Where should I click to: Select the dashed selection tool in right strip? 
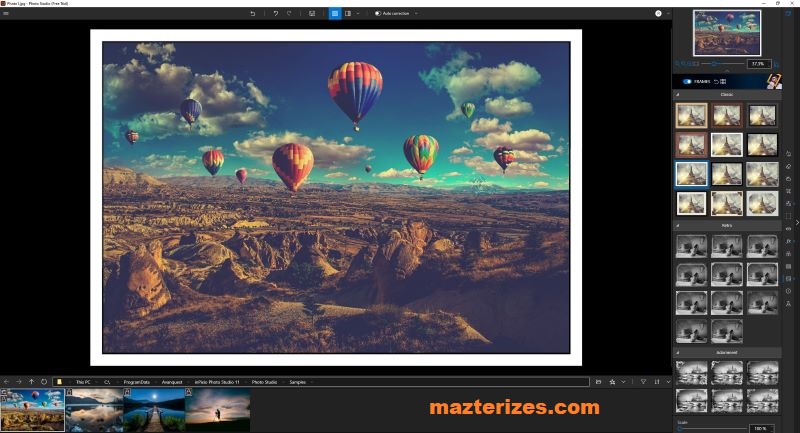(x=788, y=216)
